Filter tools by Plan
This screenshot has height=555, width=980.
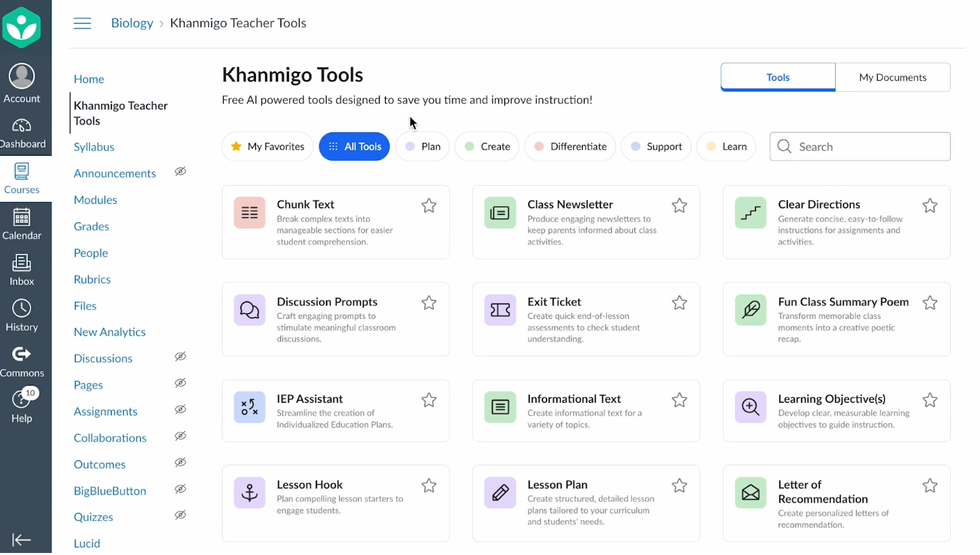[x=423, y=146]
